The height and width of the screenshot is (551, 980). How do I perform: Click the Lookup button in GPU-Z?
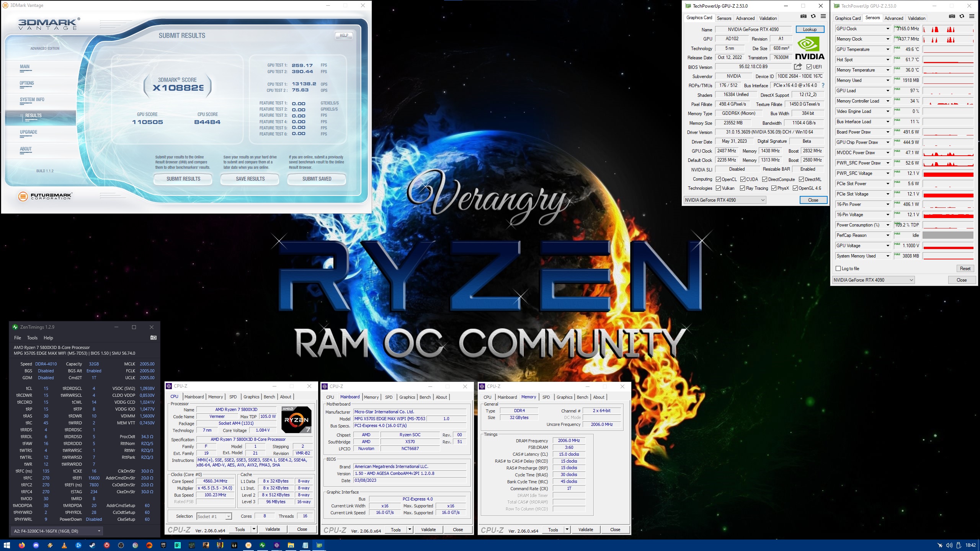[810, 29]
